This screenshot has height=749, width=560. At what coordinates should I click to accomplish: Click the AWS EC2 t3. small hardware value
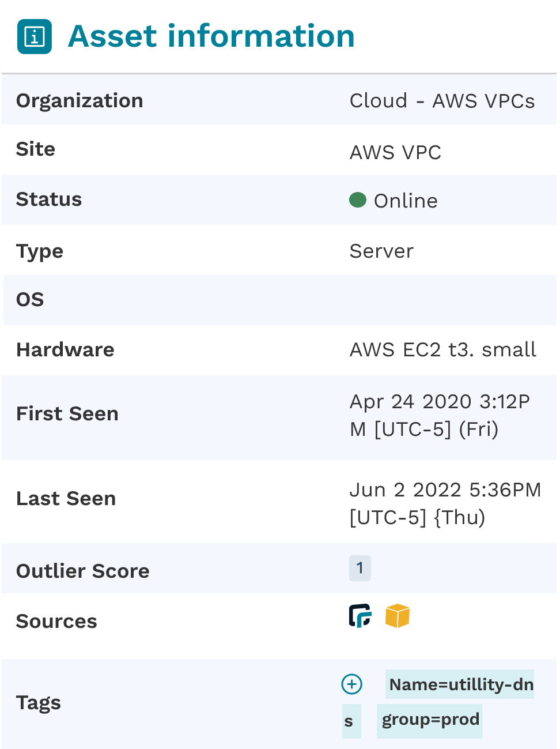443,349
